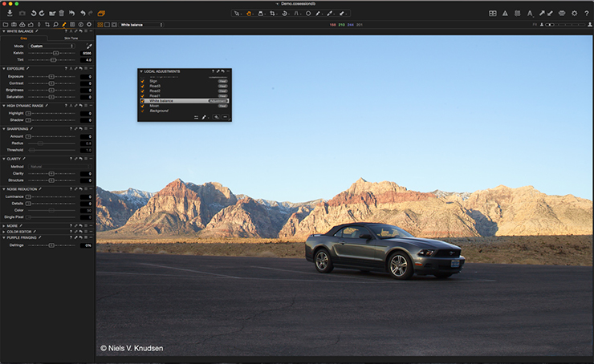Expand the Color Editor panel
Viewport: 594px width, 364px height.
pos(4,232)
